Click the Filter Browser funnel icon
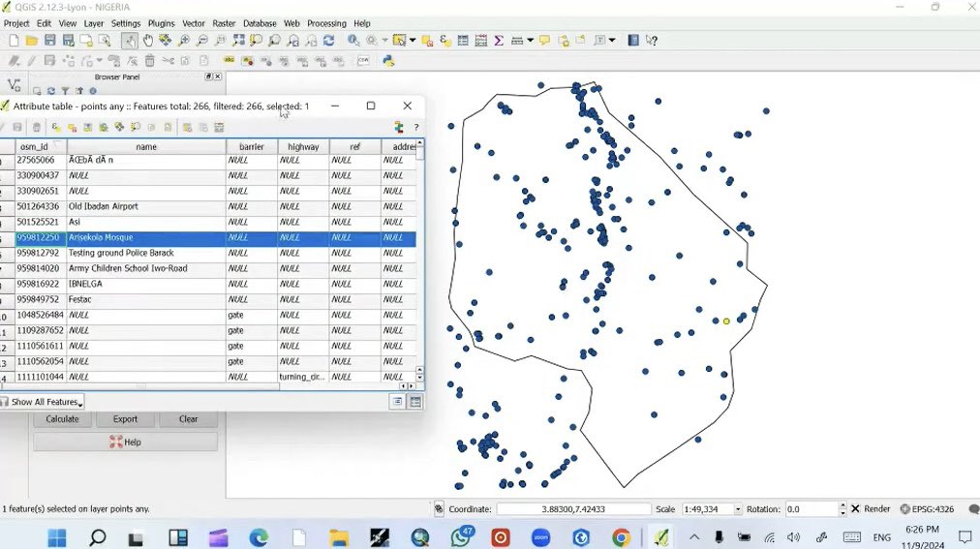The image size is (980, 549). 65,91
